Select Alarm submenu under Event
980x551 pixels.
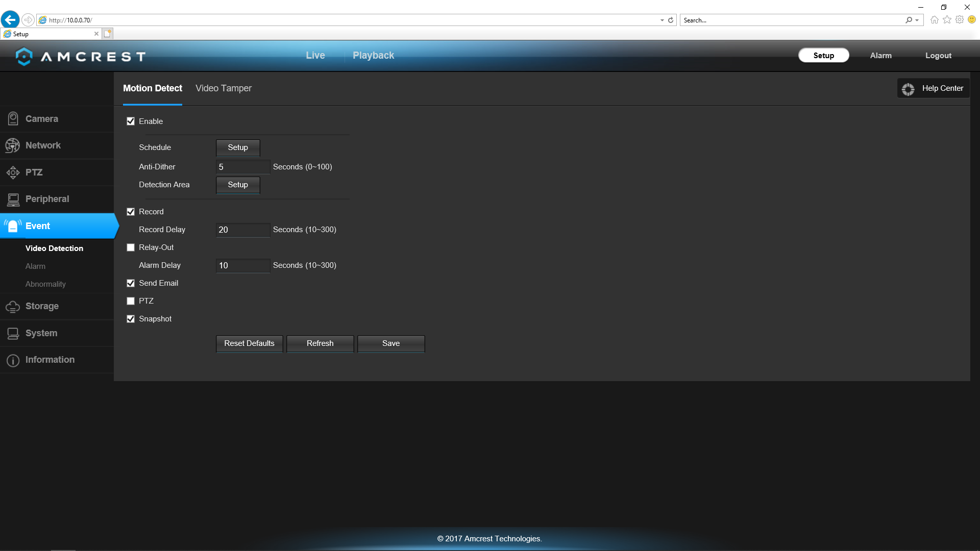35,266
